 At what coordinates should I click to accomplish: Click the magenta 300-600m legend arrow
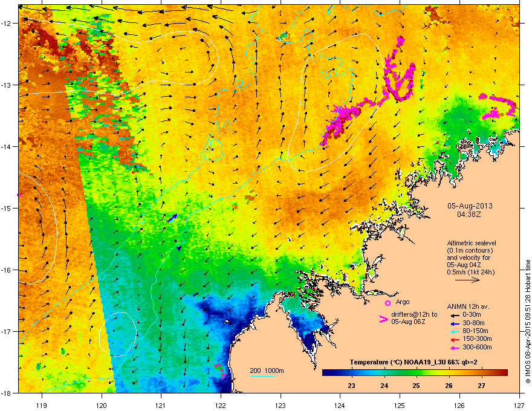pos(455,348)
